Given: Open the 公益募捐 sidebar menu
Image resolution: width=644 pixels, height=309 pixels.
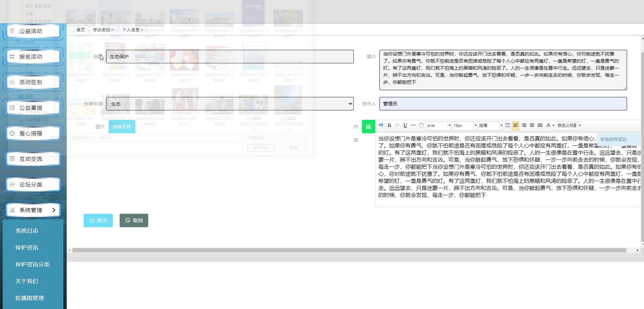Looking at the screenshot, I should click(33, 108).
